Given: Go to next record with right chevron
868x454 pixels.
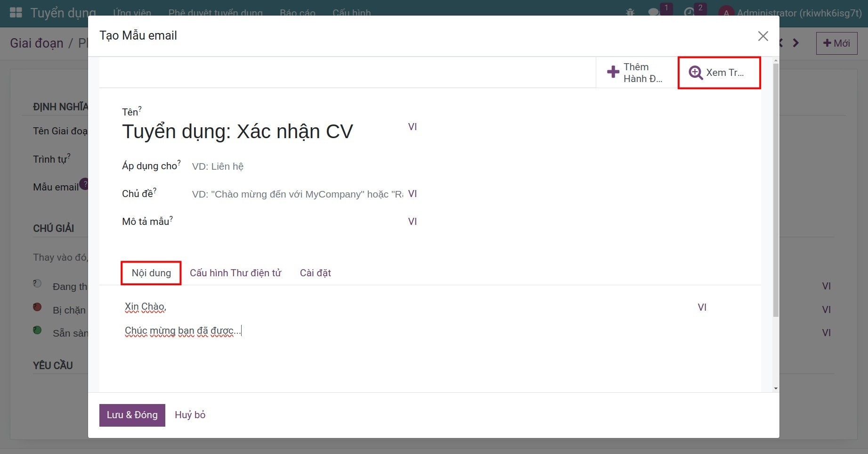Looking at the screenshot, I should tap(796, 43).
